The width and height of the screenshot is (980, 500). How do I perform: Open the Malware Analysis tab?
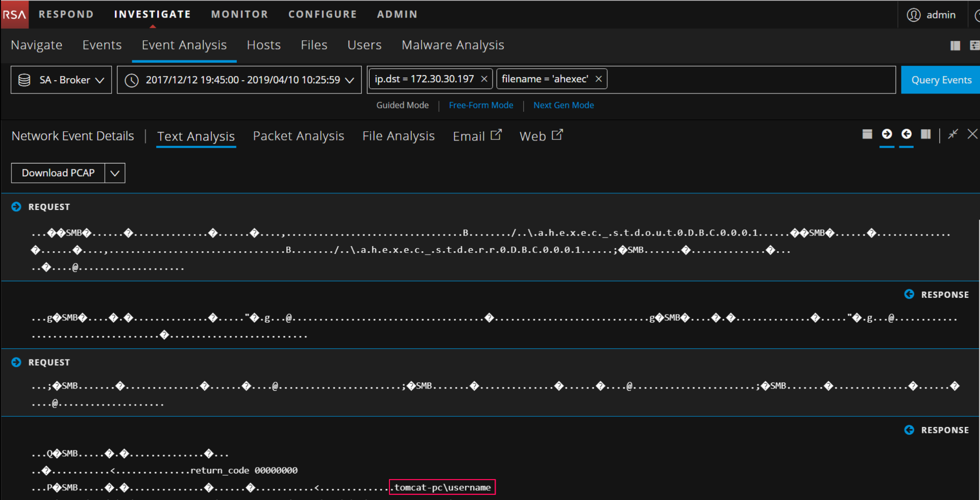[452, 45]
